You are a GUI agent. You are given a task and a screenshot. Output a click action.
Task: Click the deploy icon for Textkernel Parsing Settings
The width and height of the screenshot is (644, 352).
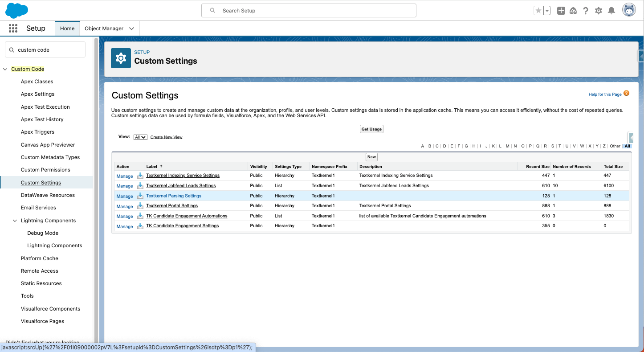(140, 196)
